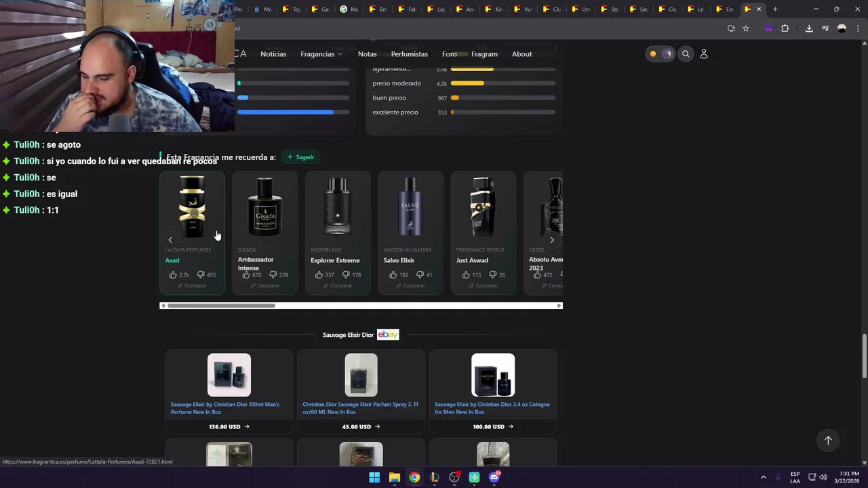Toggle the light/dark theme switch
Screen dimensions: 868x488
(x=660, y=54)
